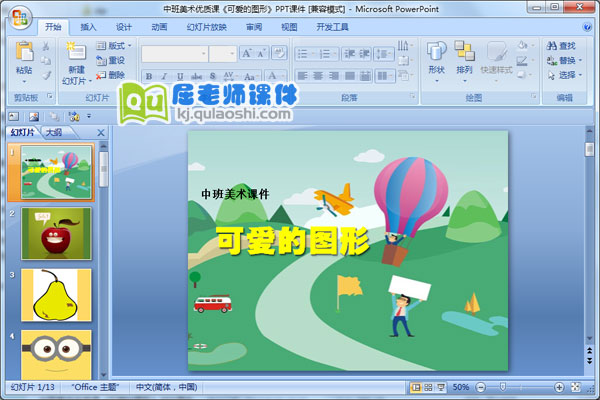600x400 pixels.
Task: Select the minion slide 4 thumbnail
Action: click(x=56, y=355)
